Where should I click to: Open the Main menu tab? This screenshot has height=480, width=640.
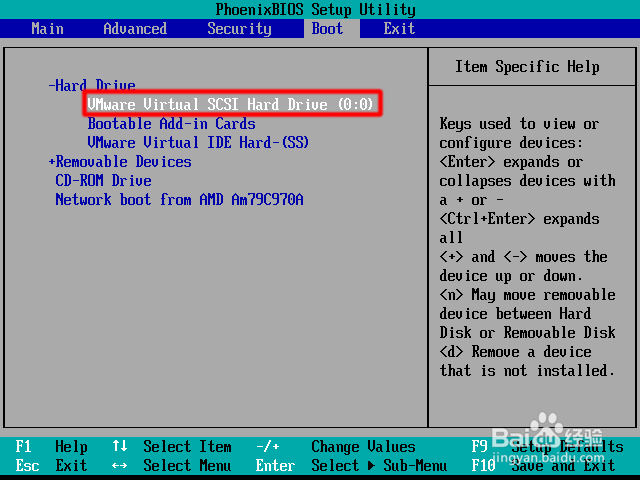pyautogui.click(x=47, y=29)
